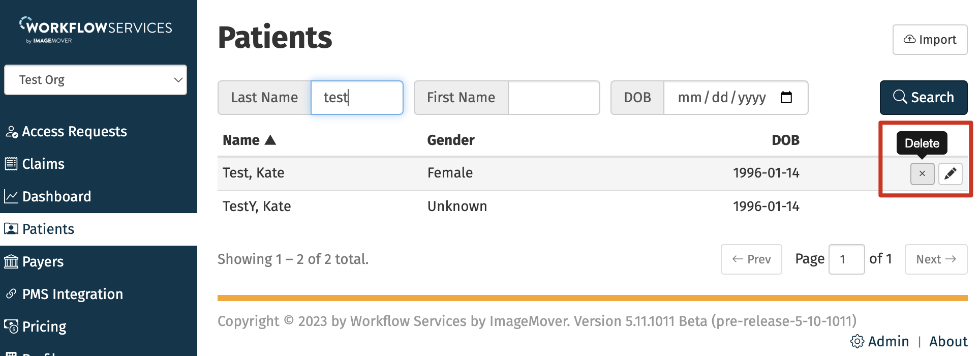Open Access Requests in the sidebar

74,132
